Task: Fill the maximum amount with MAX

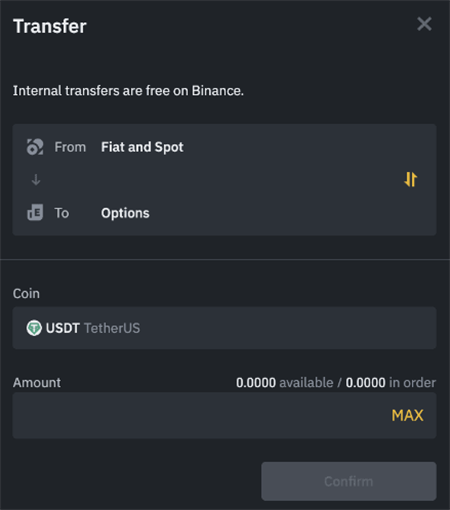Action: pos(407,416)
